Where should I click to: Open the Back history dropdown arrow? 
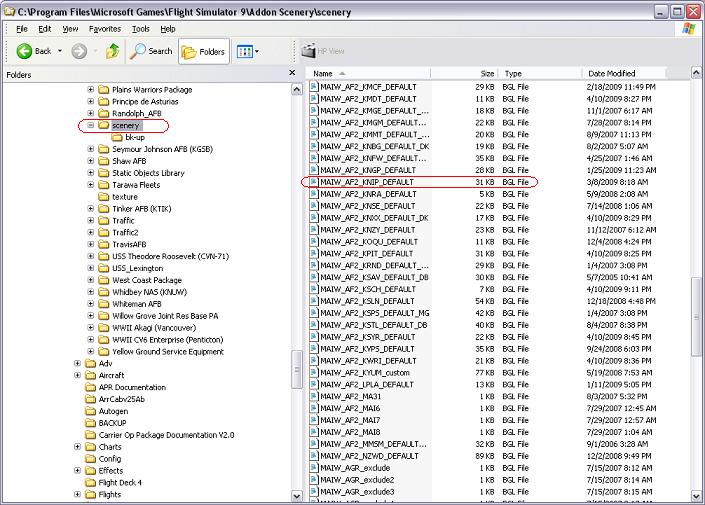tap(60, 51)
